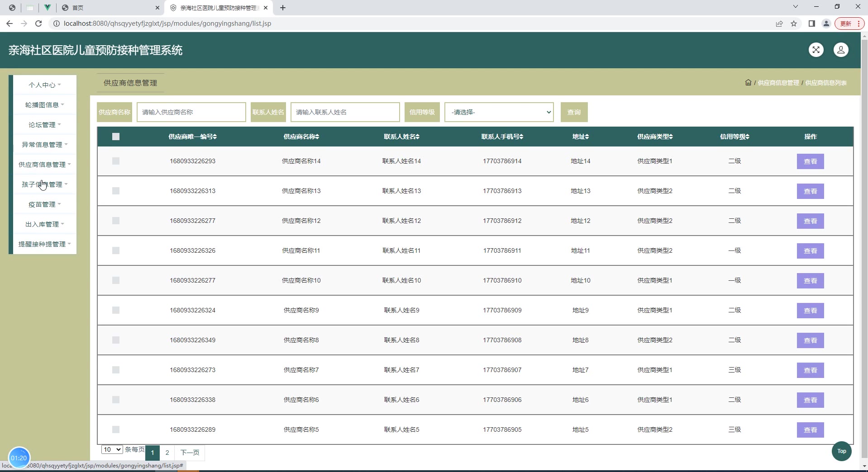Click the 查询 search button
Image resolution: width=868 pixels, height=472 pixels.
[574, 112]
